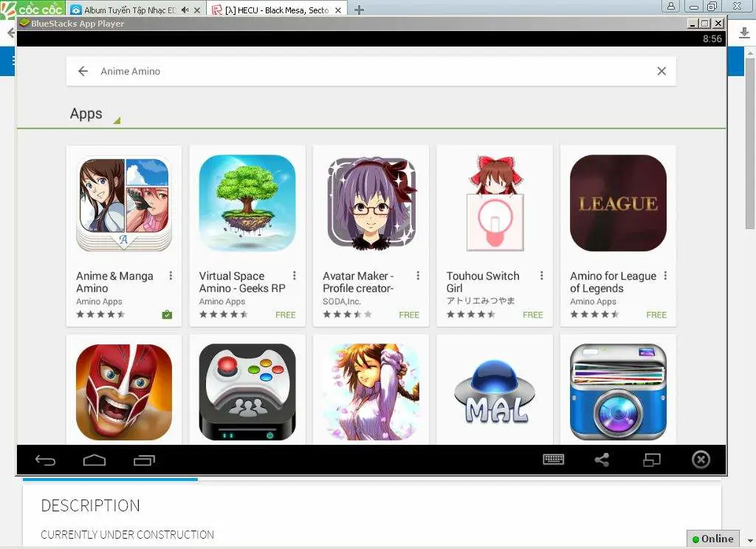
Task: Click BlueStacks close circle icon
Action: [x=701, y=460]
